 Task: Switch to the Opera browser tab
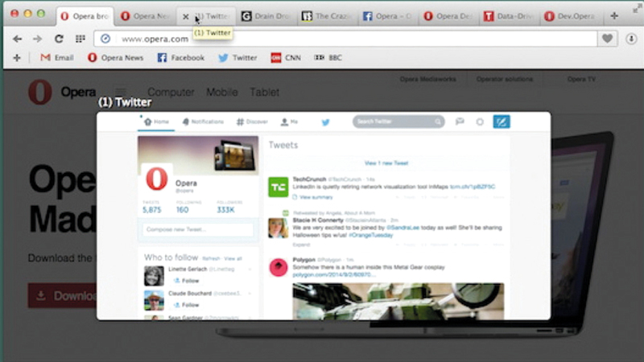85,16
